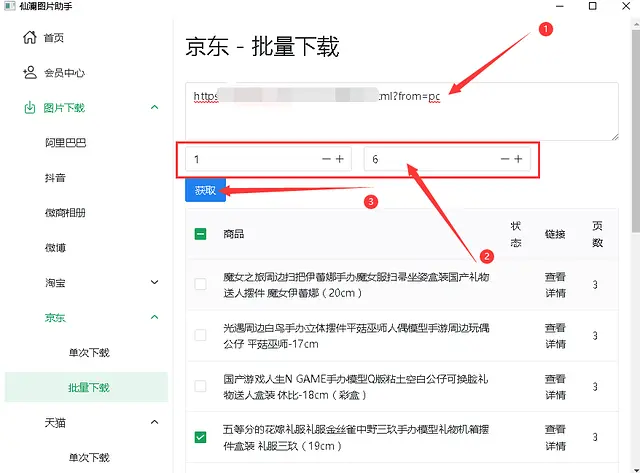Collapse the 图片下载 section chevron
Viewport: 640px width, 473px height.
coord(155,107)
